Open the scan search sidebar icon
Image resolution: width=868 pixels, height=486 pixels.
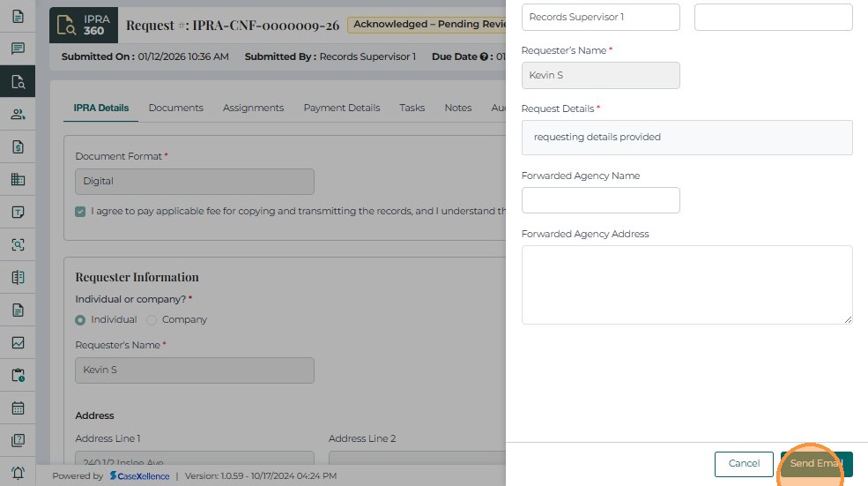pyautogui.click(x=18, y=244)
